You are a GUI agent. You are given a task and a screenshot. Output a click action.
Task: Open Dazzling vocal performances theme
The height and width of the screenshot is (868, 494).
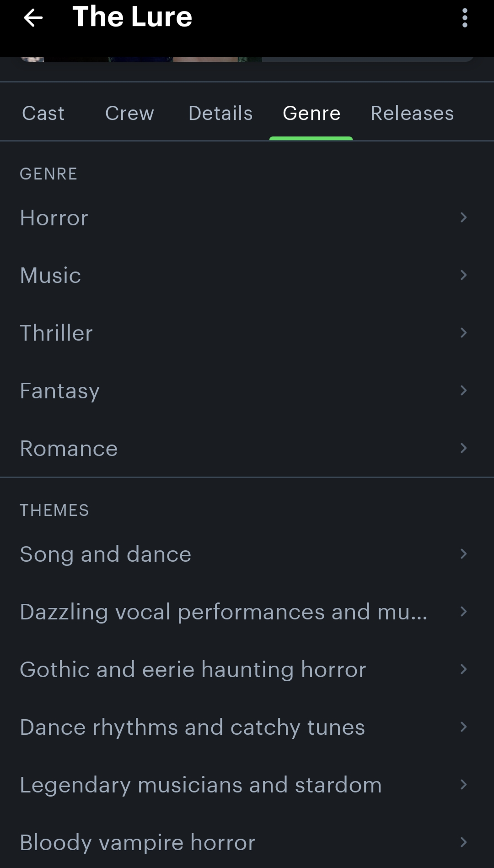pyautogui.click(x=223, y=612)
